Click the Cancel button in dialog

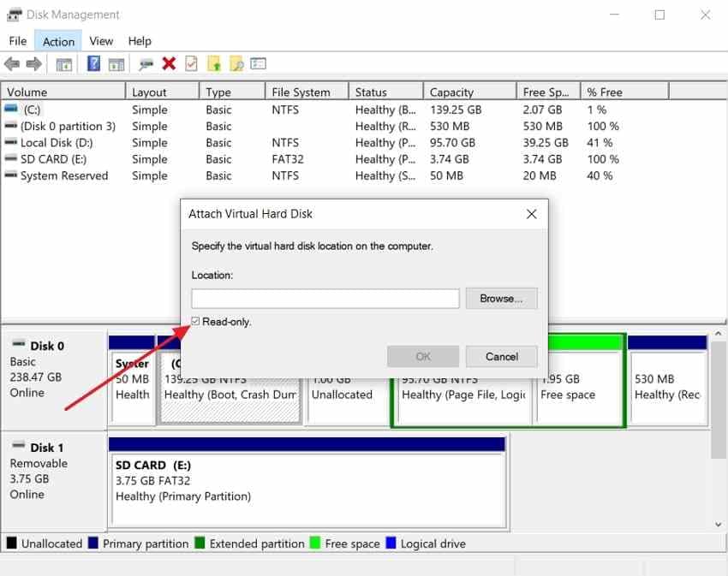(501, 356)
